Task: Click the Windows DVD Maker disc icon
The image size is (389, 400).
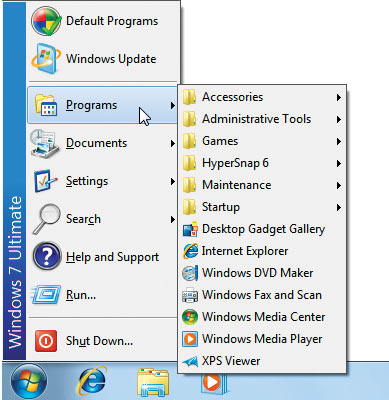Action: click(190, 273)
